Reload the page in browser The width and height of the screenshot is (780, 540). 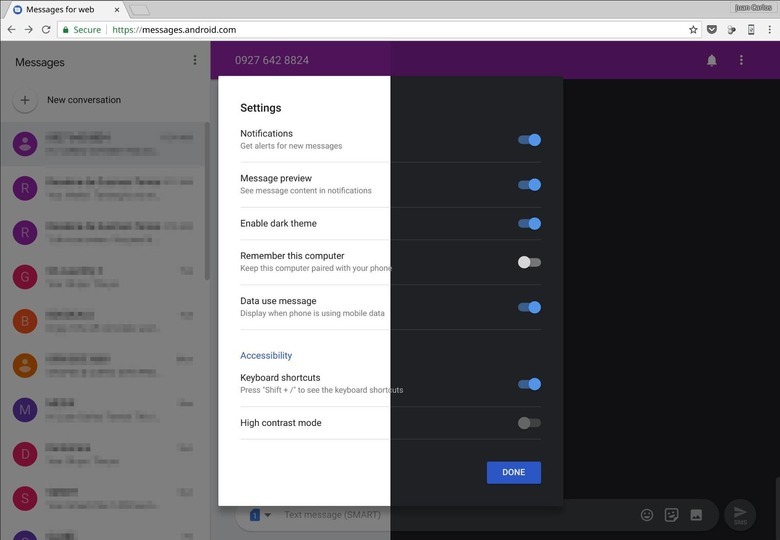pyautogui.click(x=46, y=30)
